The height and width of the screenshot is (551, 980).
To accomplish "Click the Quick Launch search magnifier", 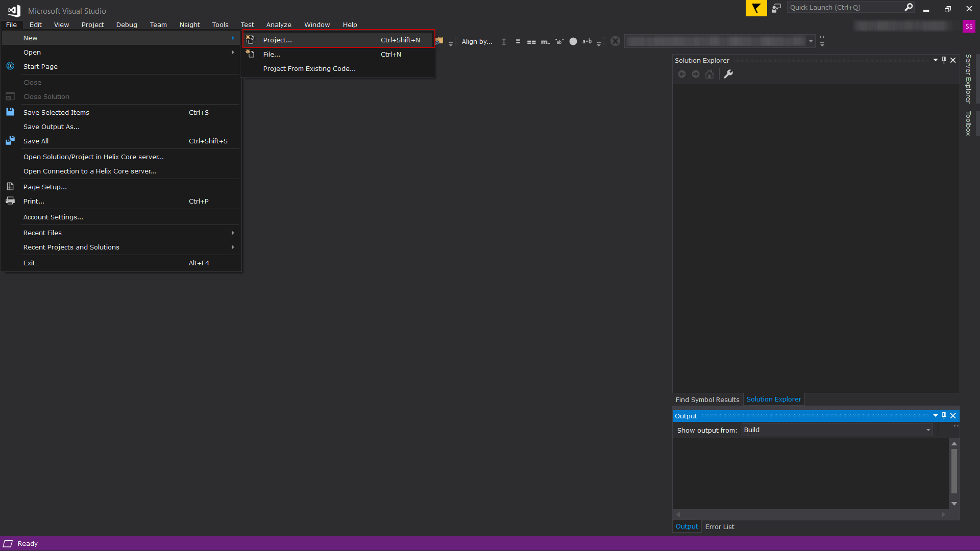I will 909,7.
